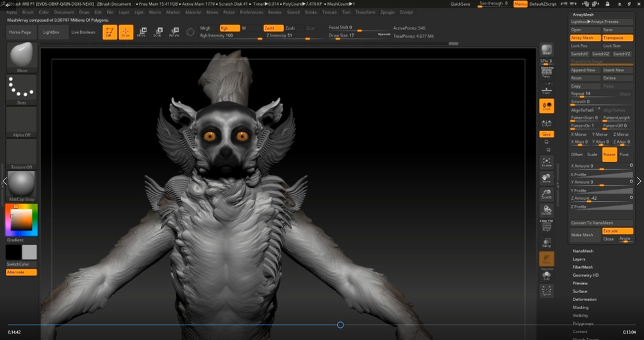Screen dimensions: 644x340
Task: Click the Home Page button
Action: [x=20, y=32]
